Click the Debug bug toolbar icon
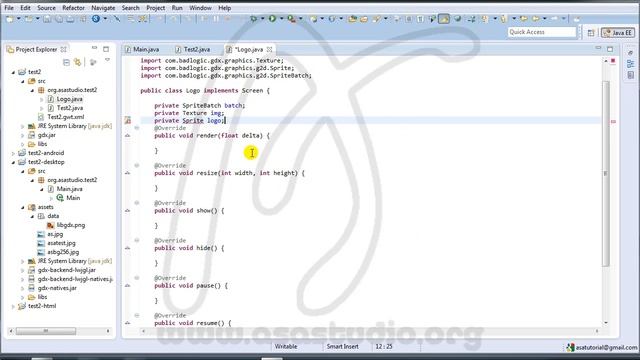The height and width of the screenshot is (360, 640). tap(253, 19)
